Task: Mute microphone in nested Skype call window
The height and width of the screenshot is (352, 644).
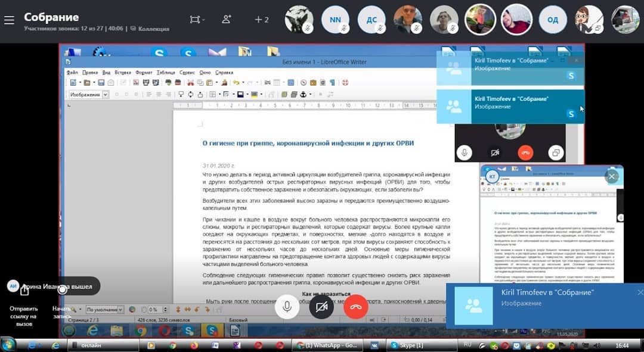Action: 464,152
